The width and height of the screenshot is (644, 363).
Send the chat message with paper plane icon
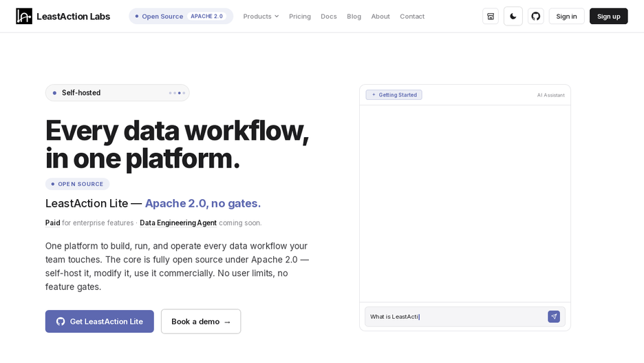(554, 317)
